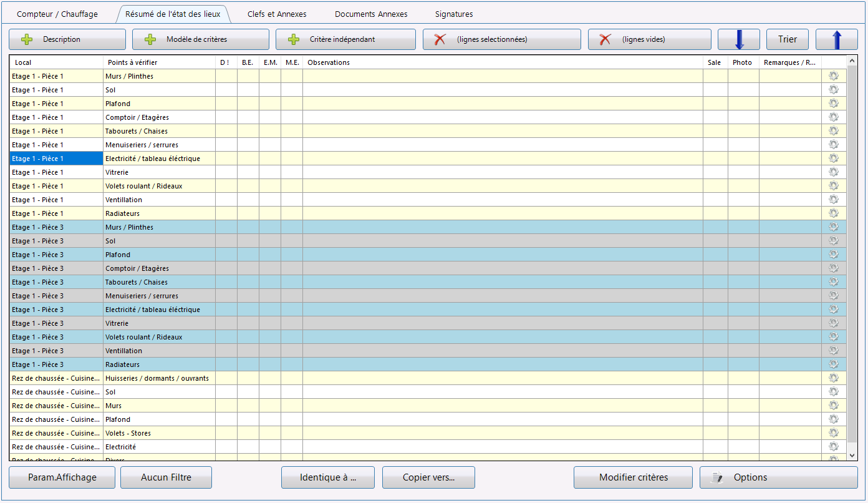
Task: Open the Clefs et Annexes tab
Action: (x=277, y=14)
